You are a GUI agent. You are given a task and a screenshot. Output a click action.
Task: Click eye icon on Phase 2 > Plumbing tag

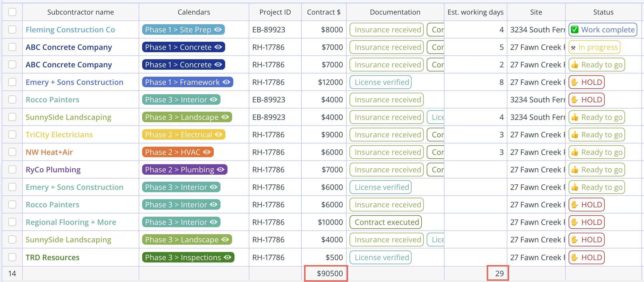220,169
